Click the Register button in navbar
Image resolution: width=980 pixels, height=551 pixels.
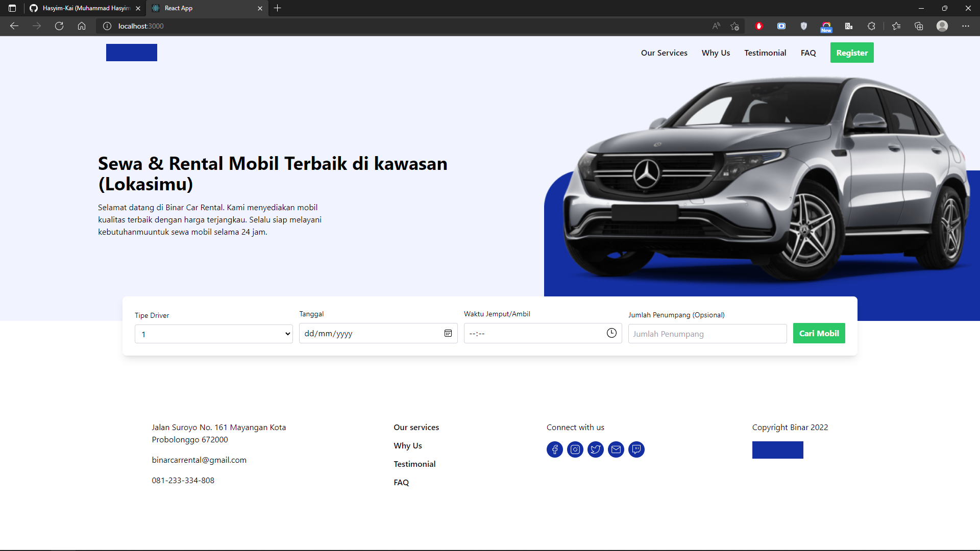pyautogui.click(x=851, y=53)
